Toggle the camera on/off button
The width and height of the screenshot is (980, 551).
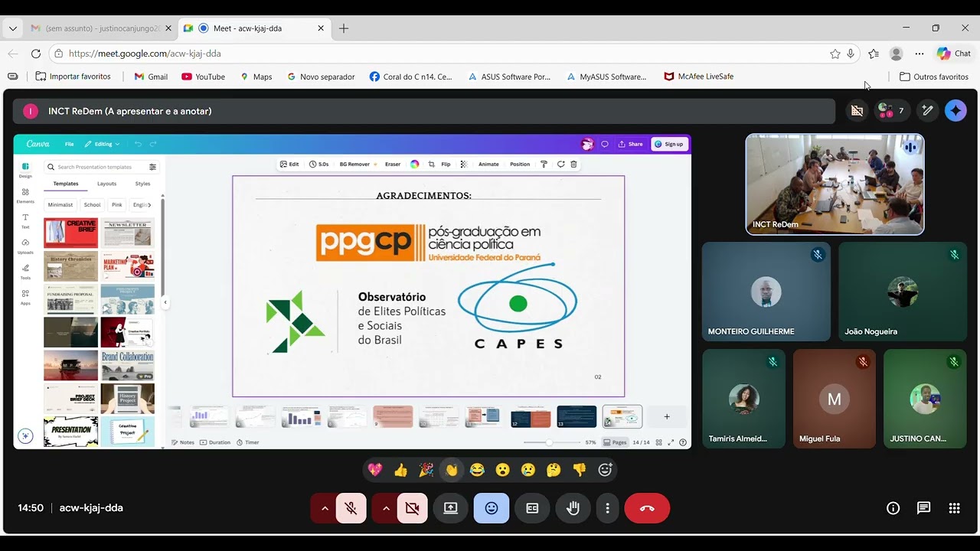click(412, 508)
